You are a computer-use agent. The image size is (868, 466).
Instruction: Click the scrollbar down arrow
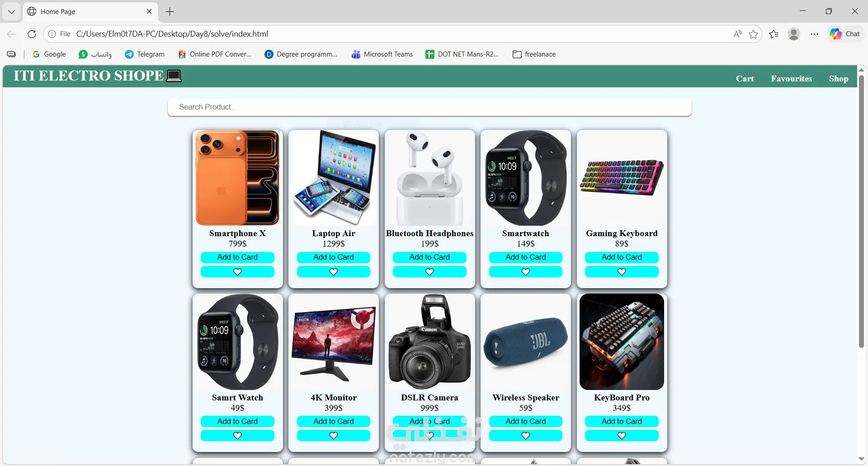[x=861, y=459]
